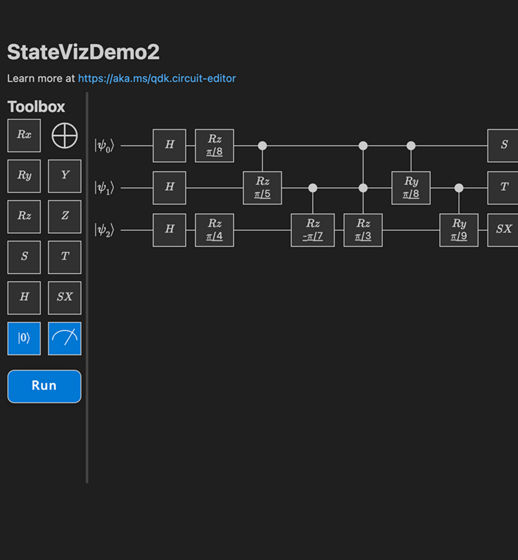Pick the H gate from the Toolbox
This screenshot has width=518, height=560.
(24, 298)
